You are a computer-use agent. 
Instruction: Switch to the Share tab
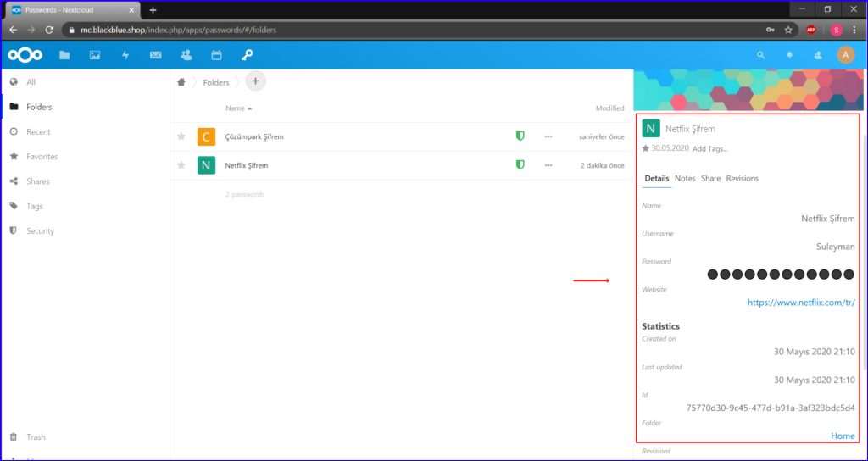(711, 178)
